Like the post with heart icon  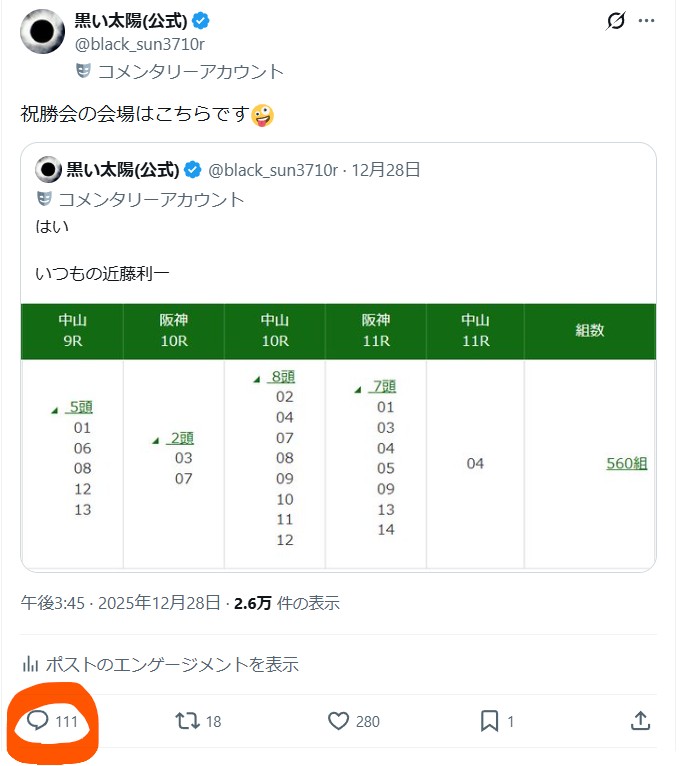338,720
